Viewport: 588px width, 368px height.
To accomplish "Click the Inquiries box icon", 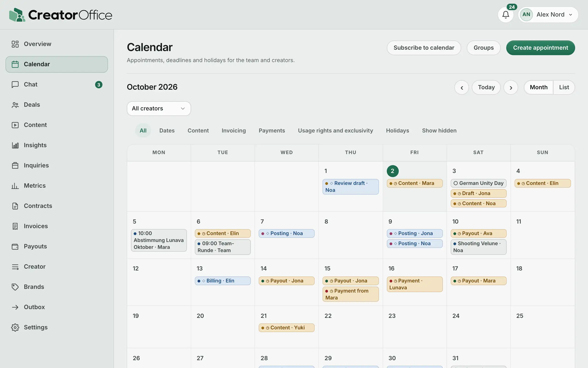I will tap(15, 166).
